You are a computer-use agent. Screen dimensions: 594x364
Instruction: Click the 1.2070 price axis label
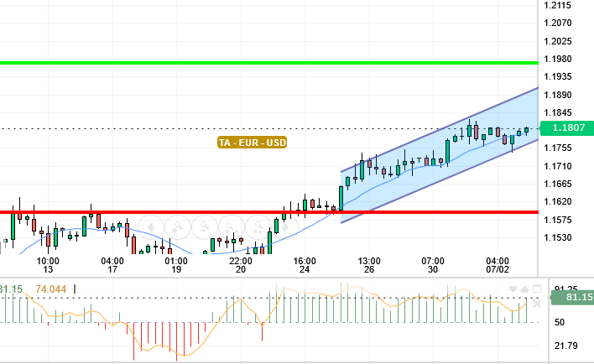point(557,23)
